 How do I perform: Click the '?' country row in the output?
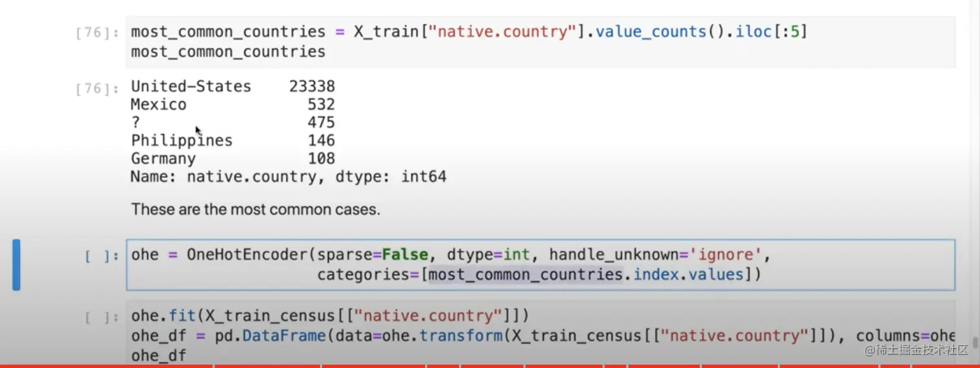point(233,123)
